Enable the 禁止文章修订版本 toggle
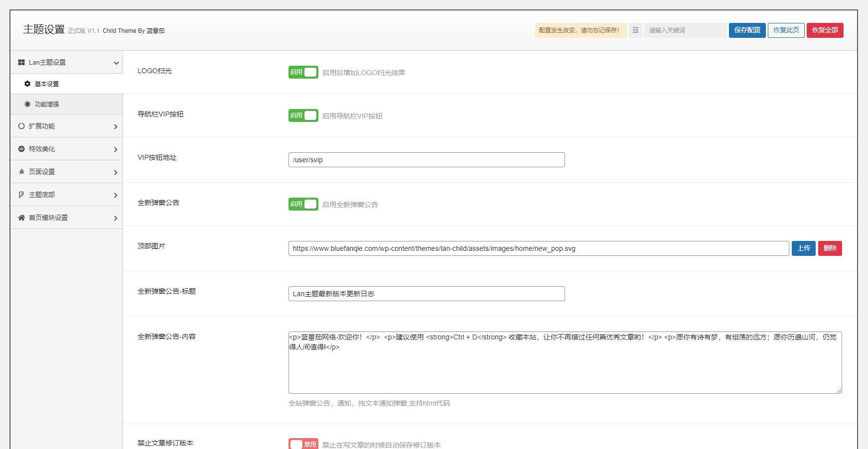 click(x=303, y=444)
